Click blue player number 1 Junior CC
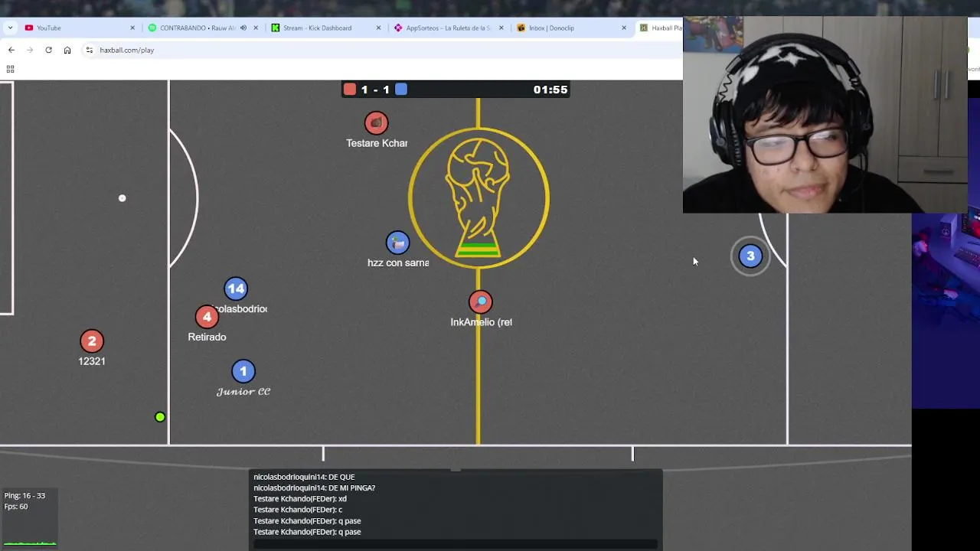 tap(243, 371)
